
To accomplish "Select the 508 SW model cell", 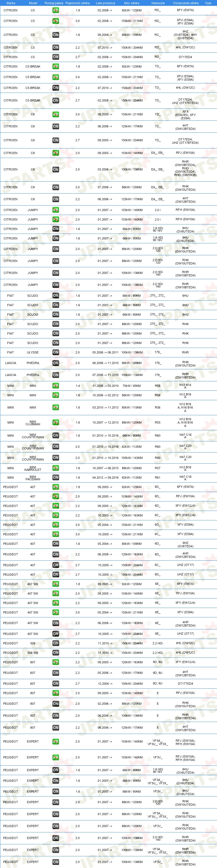I will 33,653.
